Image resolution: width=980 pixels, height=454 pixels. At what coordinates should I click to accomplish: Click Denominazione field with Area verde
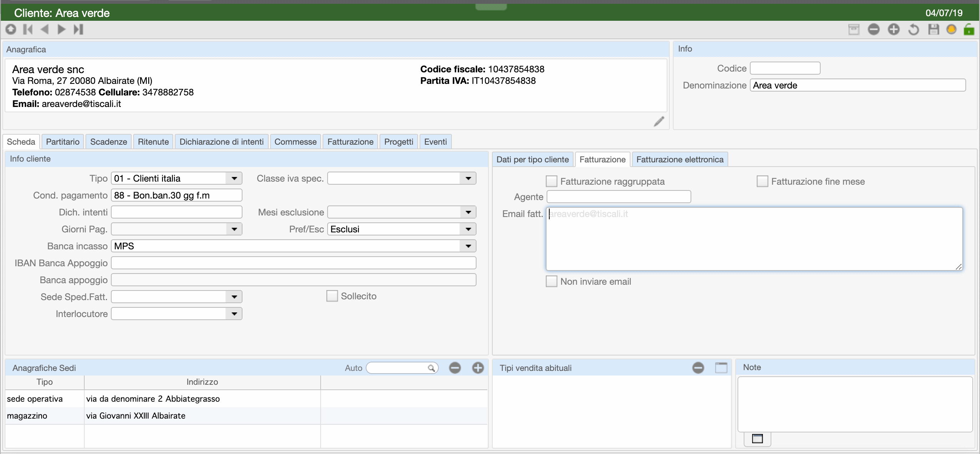coord(858,85)
